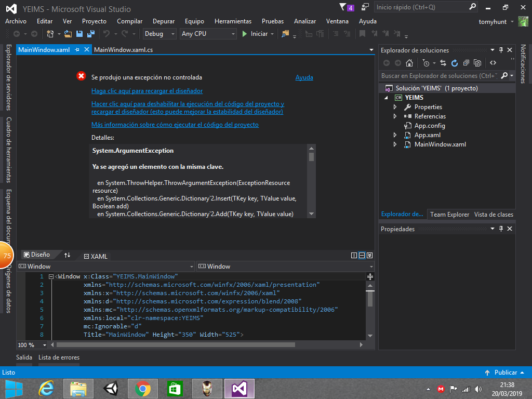Pin the MainWindow.xaml tab
The width and height of the screenshot is (532, 399).
77,49
